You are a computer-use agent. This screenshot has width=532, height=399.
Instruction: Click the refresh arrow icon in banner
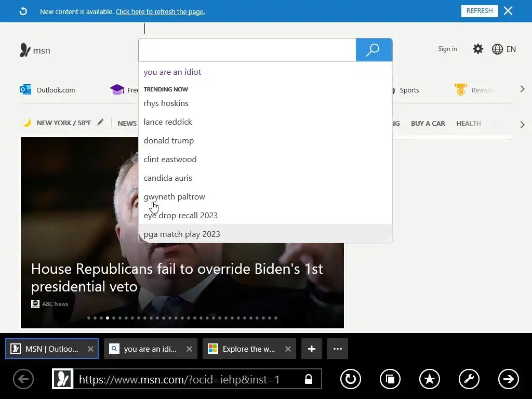click(x=23, y=11)
